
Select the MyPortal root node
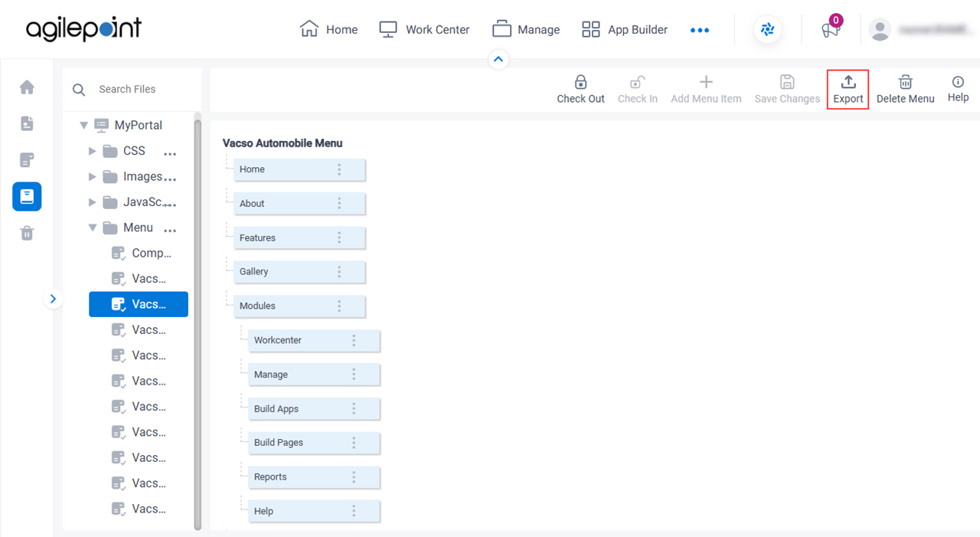[x=128, y=126]
